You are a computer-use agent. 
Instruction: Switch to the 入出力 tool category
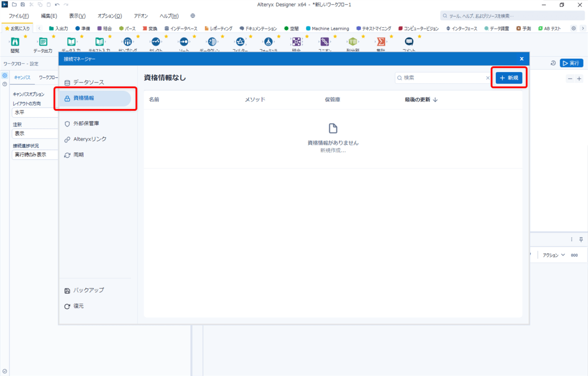(x=59, y=28)
